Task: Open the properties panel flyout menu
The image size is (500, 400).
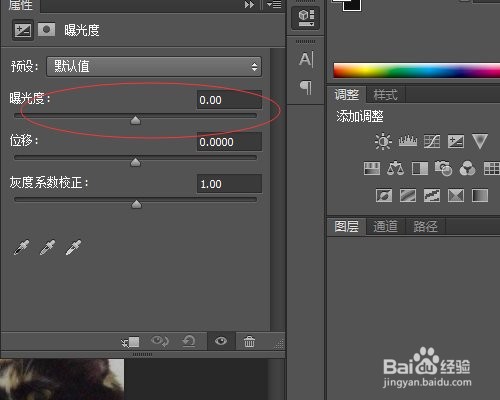Action: click(274, 5)
